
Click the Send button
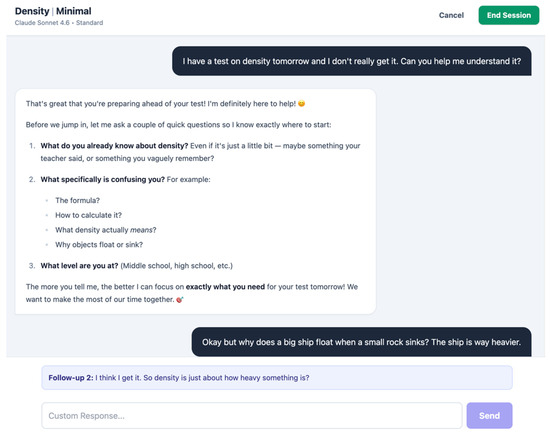(x=489, y=415)
